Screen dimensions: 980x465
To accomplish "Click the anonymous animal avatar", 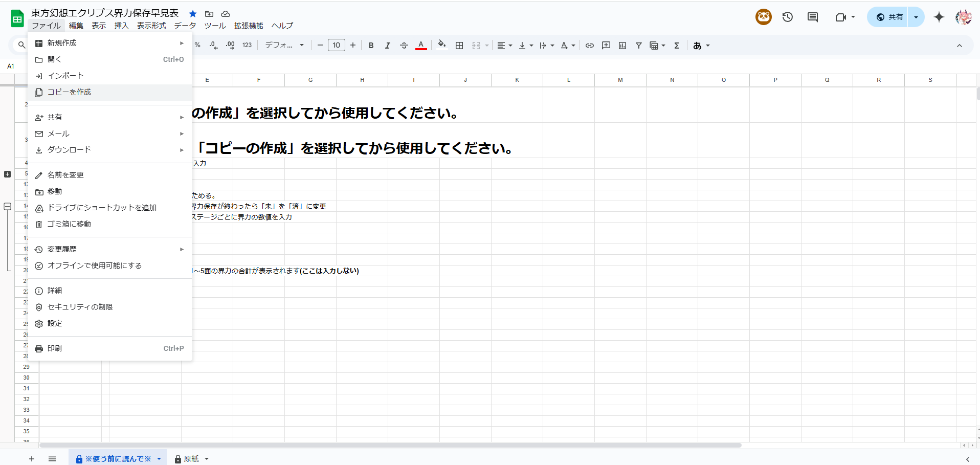I will [x=764, y=17].
